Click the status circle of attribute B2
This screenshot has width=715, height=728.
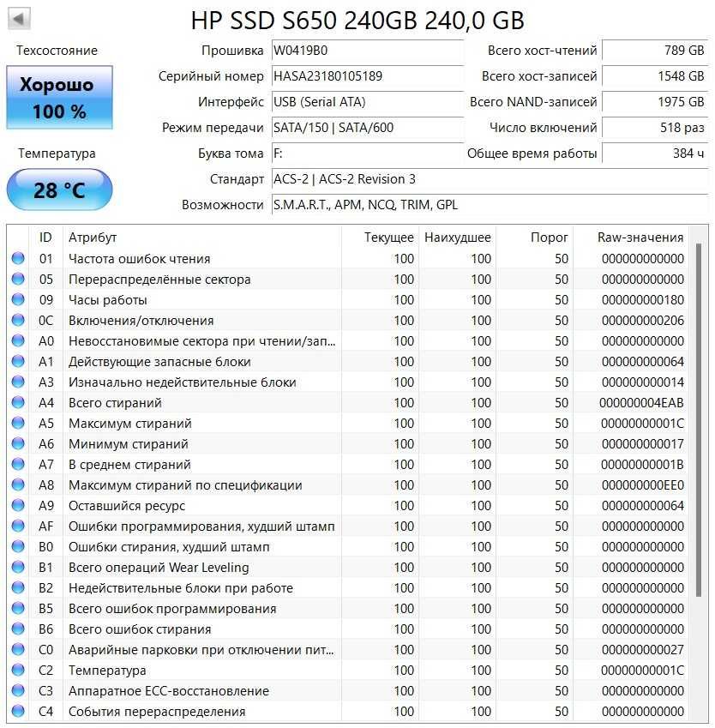click(x=18, y=587)
